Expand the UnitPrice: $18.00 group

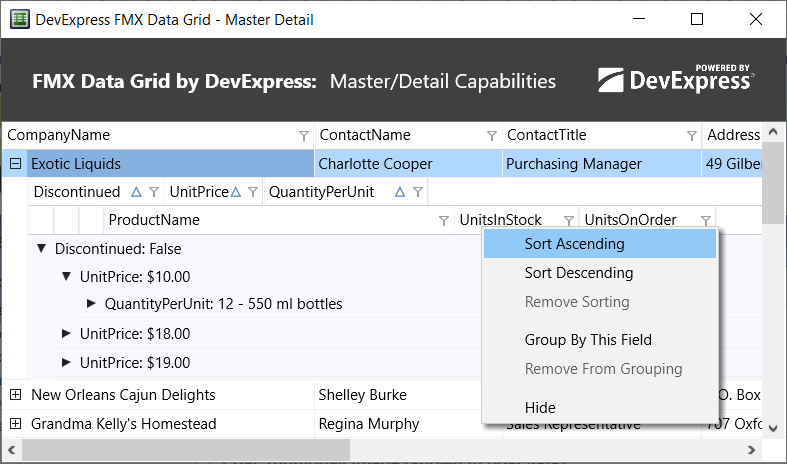(x=66, y=333)
